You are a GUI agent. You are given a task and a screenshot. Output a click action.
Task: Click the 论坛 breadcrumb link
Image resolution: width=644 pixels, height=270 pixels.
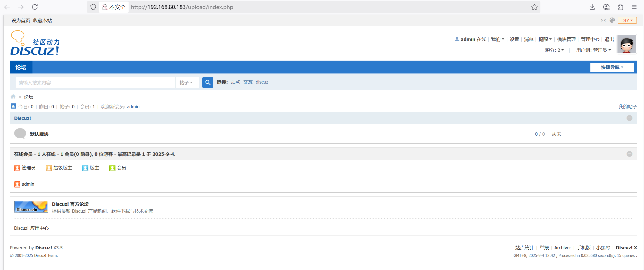point(29,97)
